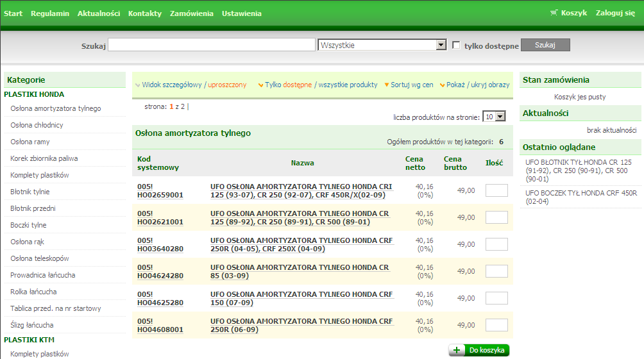Click ukryj obrazy to hide images

490,85
